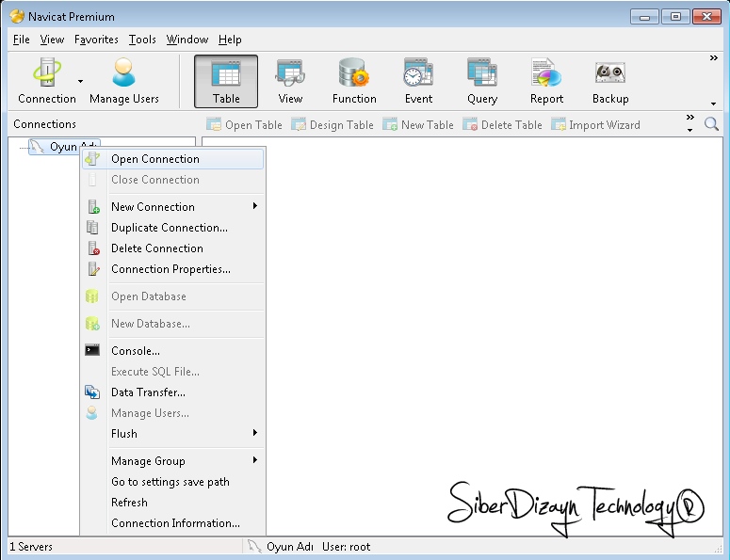The width and height of the screenshot is (730, 560).
Task: Click 'User: root' in status bar
Action: (x=346, y=547)
